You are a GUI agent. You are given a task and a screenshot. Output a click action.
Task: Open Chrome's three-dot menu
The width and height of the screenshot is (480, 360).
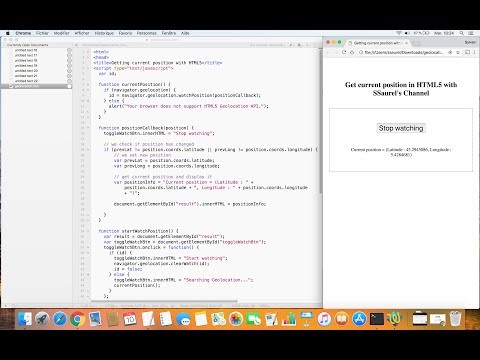tap(475, 52)
